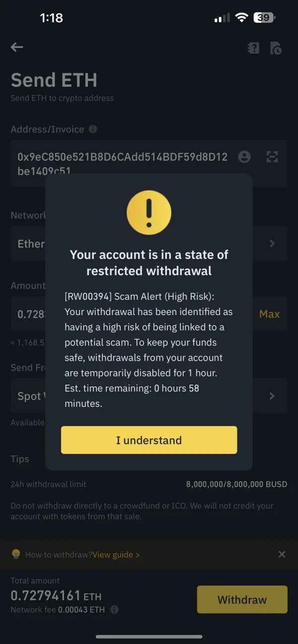The image size is (298, 644).
Task: Open the withdrawal help FAQ icon
Action: pyautogui.click(x=253, y=48)
